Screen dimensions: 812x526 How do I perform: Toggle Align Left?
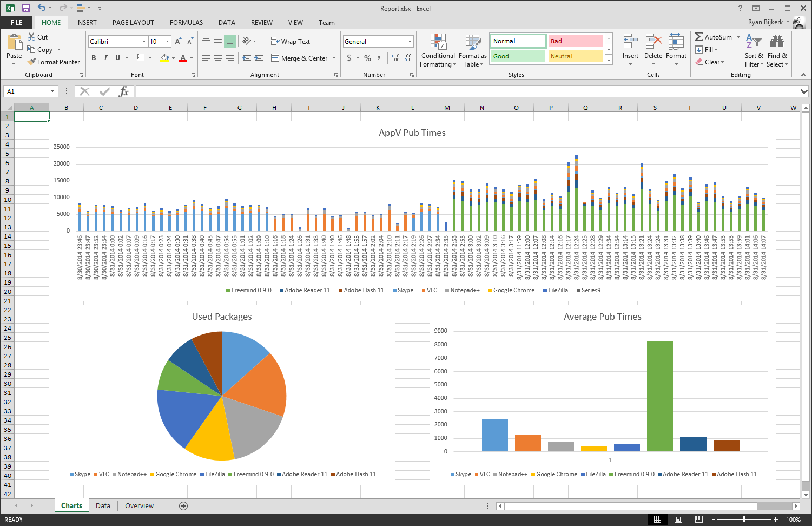[206, 58]
